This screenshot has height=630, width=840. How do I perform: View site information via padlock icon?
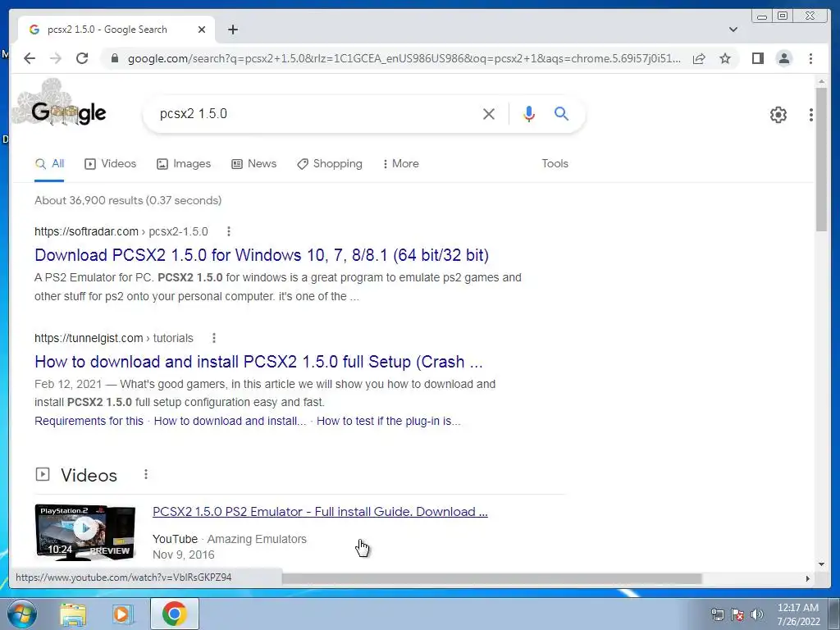114,58
